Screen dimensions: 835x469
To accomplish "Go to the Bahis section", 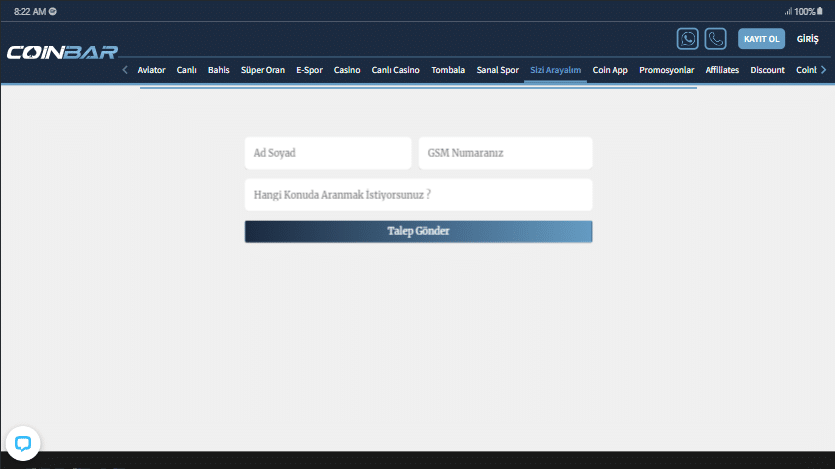I will pos(218,70).
